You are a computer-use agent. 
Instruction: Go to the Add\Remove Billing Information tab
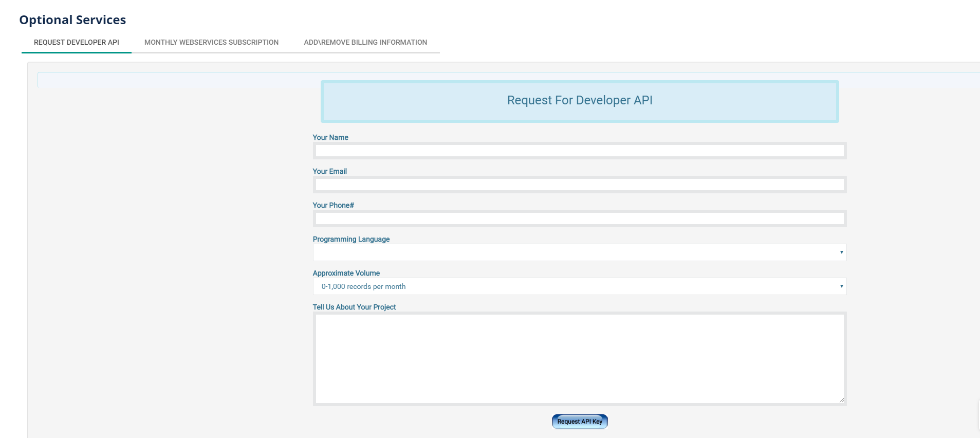(365, 42)
